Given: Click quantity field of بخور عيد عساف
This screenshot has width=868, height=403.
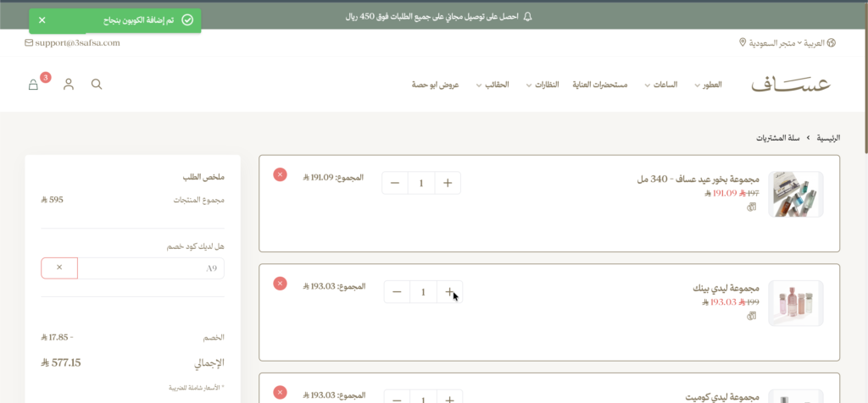Looking at the screenshot, I should tap(421, 183).
